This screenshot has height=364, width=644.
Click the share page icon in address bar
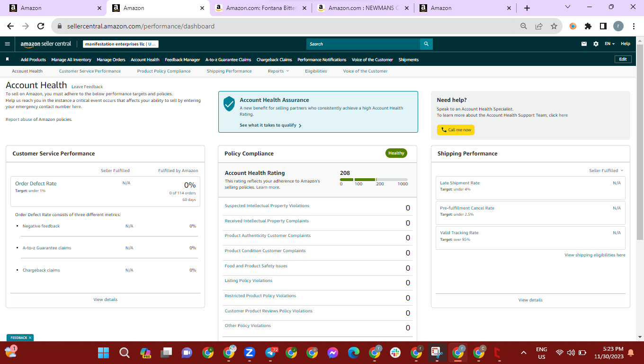click(x=539, y=27)
